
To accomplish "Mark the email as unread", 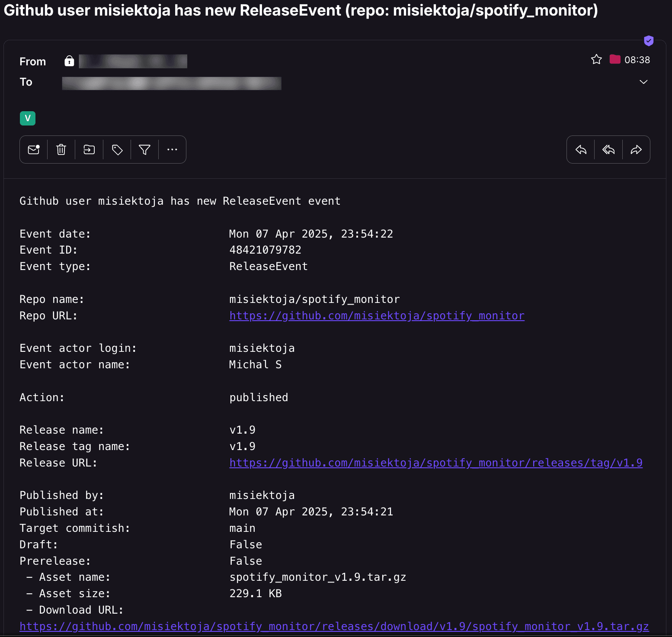I will 33,149.
